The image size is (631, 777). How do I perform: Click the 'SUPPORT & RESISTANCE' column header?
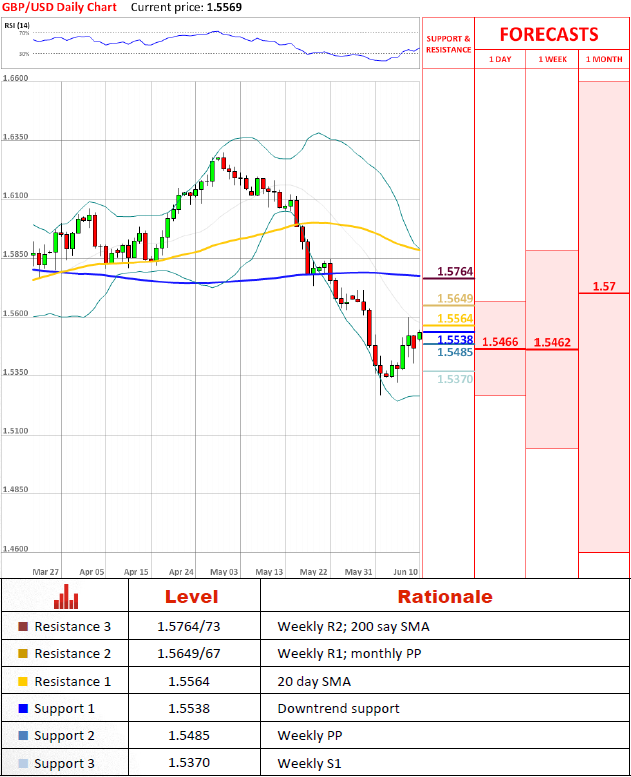point(449,44)
